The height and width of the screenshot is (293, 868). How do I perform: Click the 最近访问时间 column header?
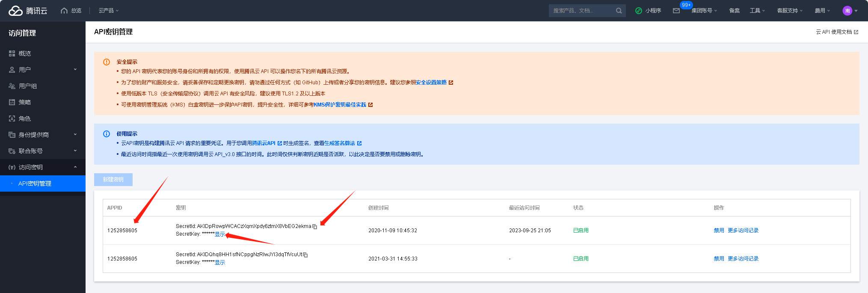pyautogui.click(x=524, y=208)
